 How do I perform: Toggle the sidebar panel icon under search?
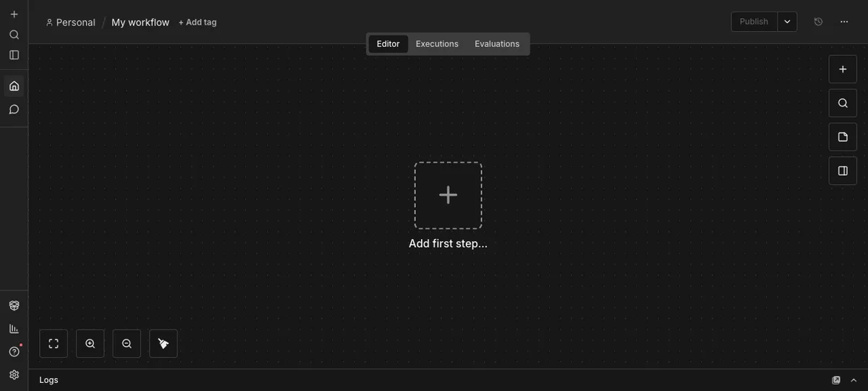click(x=14, y=55)
